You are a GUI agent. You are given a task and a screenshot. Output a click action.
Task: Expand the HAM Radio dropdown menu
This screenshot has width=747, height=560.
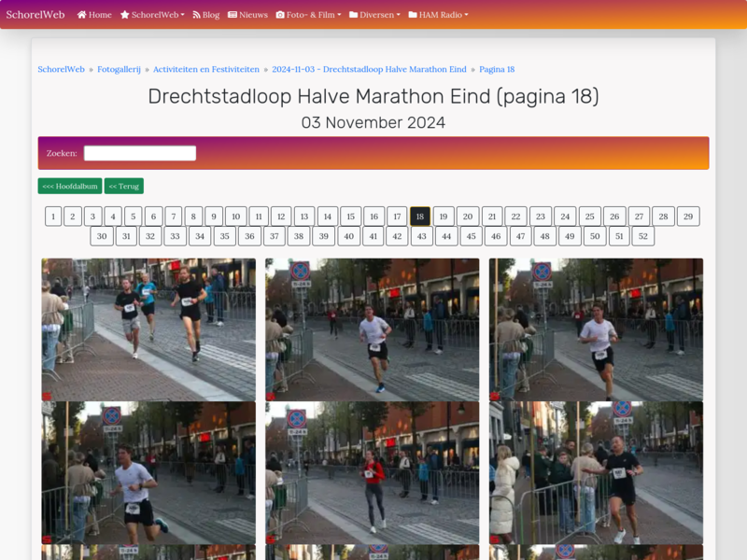(438, 15)
